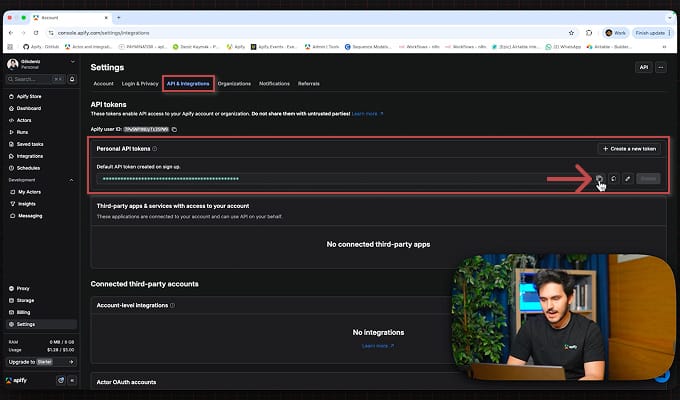Select the API & Integrations tab
Screen dimensions: 680x400
[188, 84]
